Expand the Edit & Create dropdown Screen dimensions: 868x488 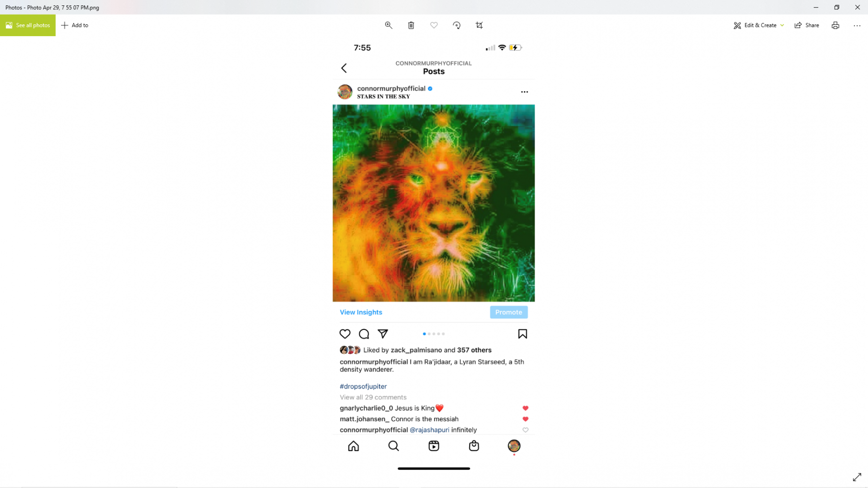click(759, 25)
